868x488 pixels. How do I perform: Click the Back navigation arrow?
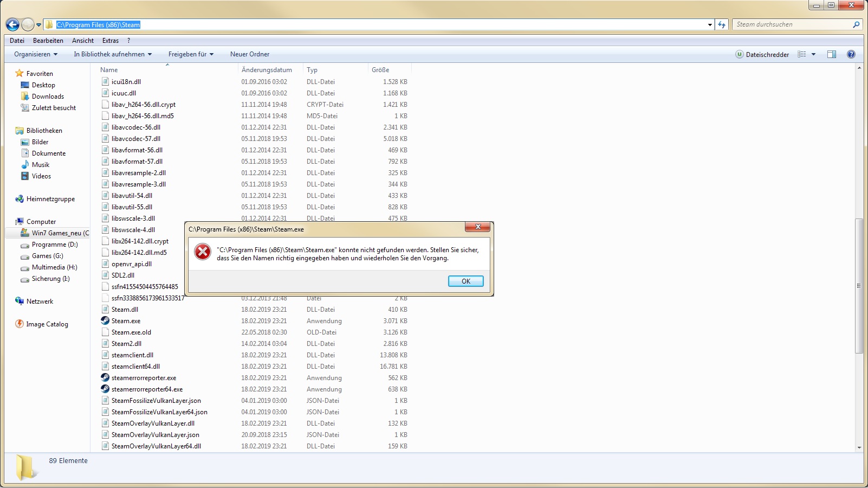[x=12, y=24]
